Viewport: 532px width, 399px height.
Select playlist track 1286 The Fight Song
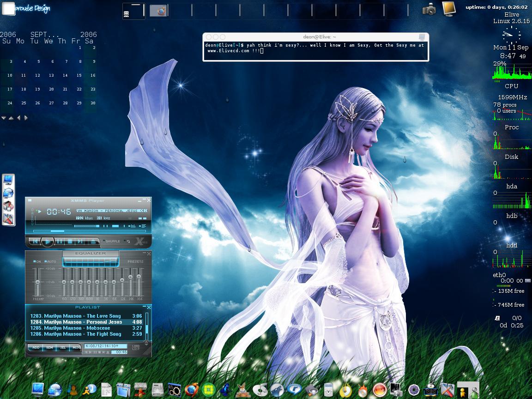[86, 334]
